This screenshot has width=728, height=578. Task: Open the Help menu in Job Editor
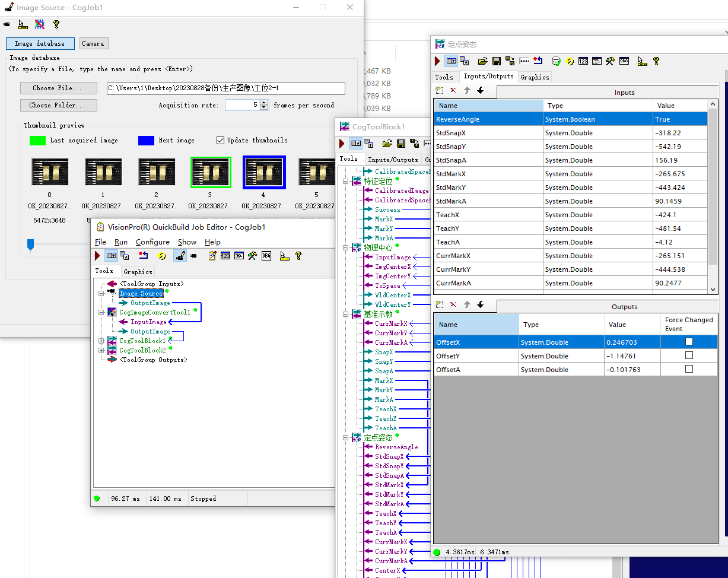click(212, 242)
